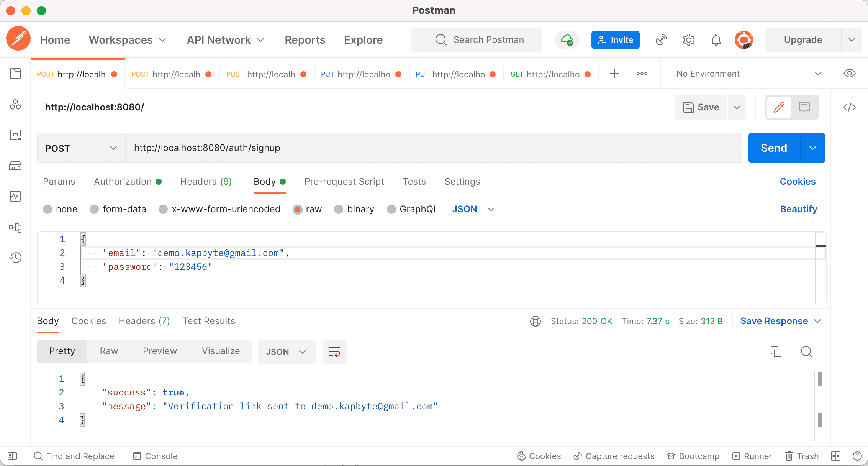Click the code snippet icon
This screenshot has height=466, width=868.
(849, 107)
